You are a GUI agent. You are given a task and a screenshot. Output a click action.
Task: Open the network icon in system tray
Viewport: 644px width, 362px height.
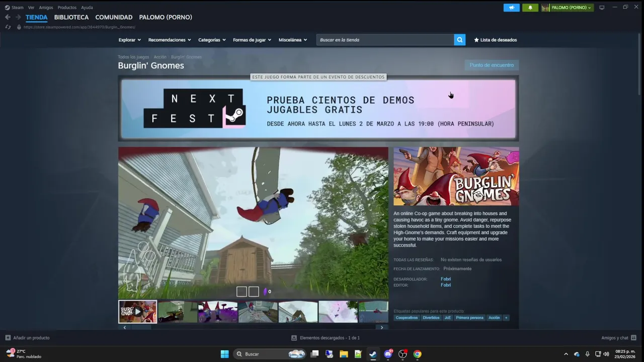(598, 354)
